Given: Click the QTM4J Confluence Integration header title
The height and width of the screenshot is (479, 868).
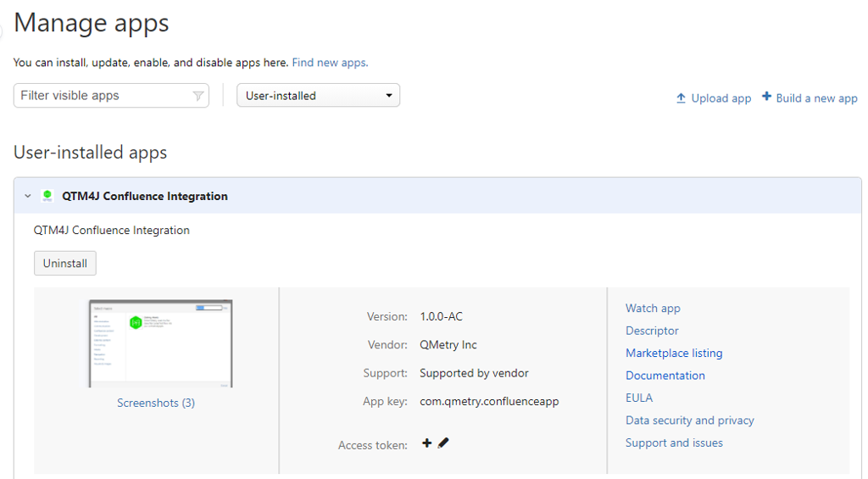Looking at the screenshot, I should [x=144, y=196].
